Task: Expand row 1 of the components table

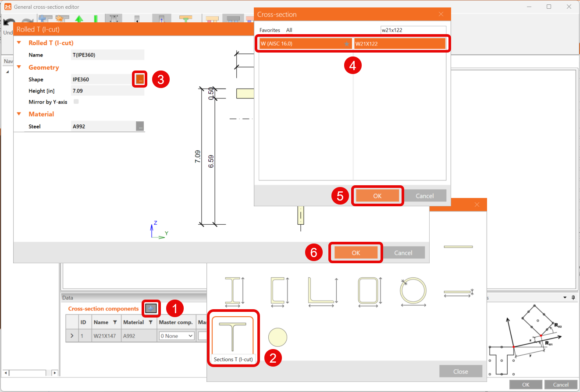Action: (x=72, y=336)
